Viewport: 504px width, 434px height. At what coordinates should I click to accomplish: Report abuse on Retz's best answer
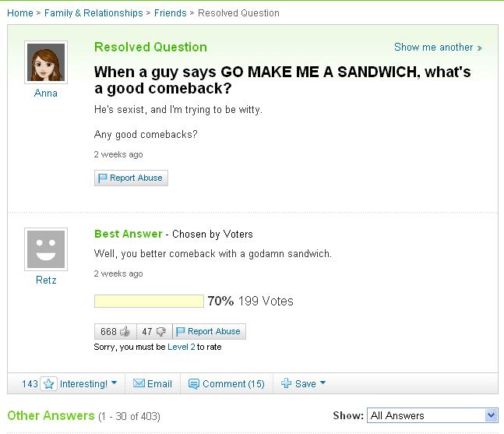tap(209, 331)
